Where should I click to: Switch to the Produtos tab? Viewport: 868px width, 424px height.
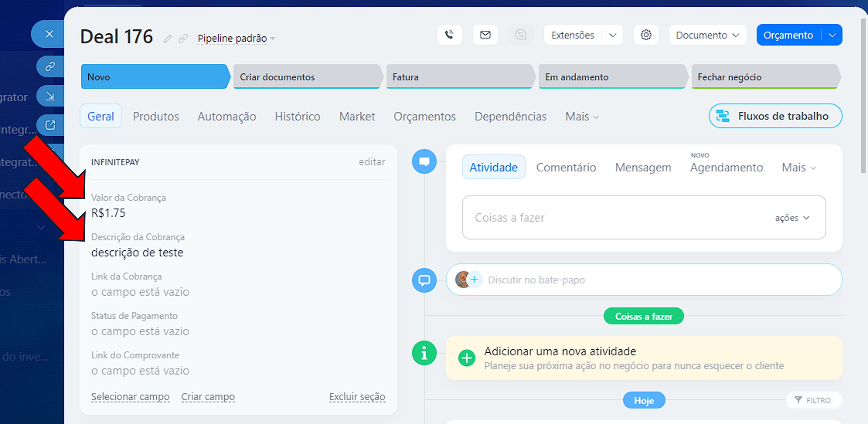click(x=156, y=117)
